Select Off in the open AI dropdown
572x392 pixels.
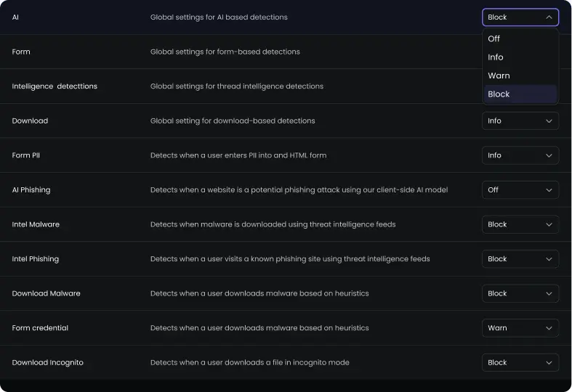coord(494,38)
